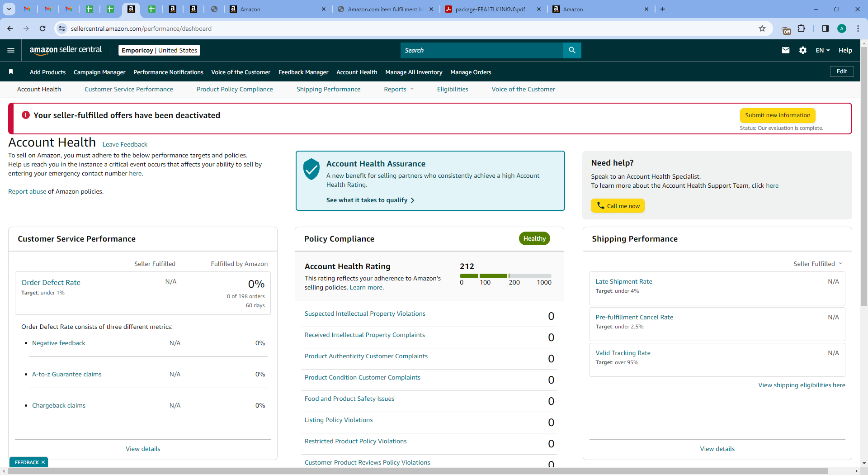
Task: Open the messages envelope icon
Action: 786,50
